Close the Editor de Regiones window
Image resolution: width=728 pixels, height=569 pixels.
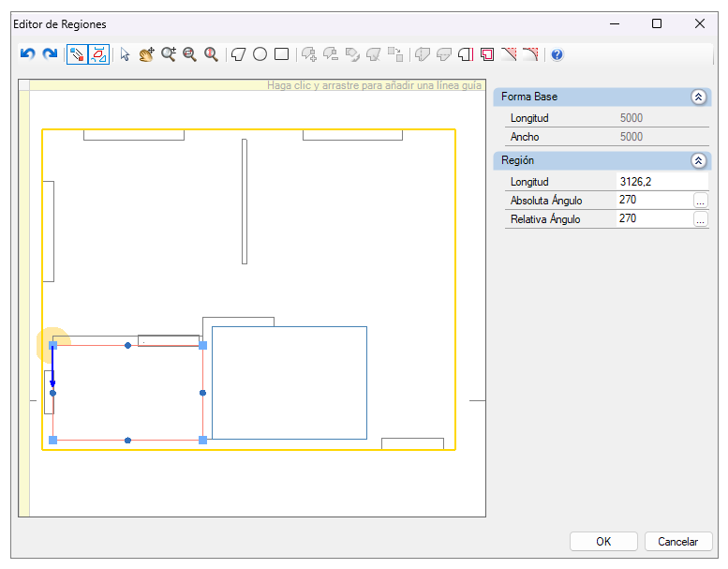coord(700,23)
